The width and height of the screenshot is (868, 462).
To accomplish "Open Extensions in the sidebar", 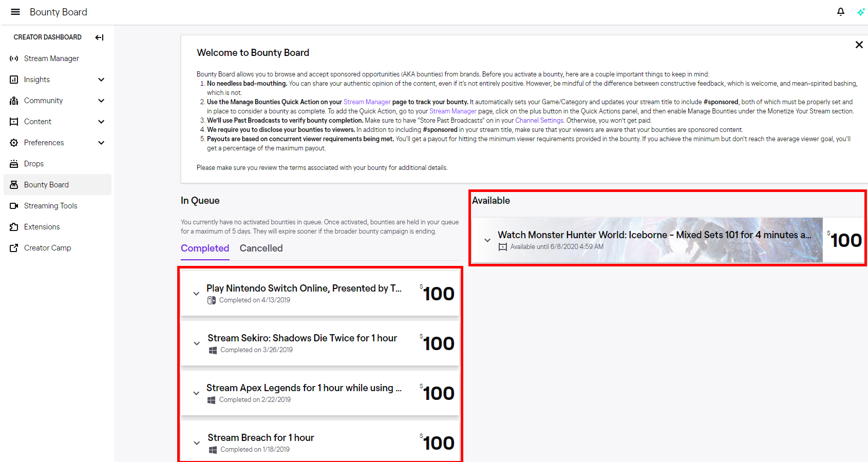I will pos(58,227).
